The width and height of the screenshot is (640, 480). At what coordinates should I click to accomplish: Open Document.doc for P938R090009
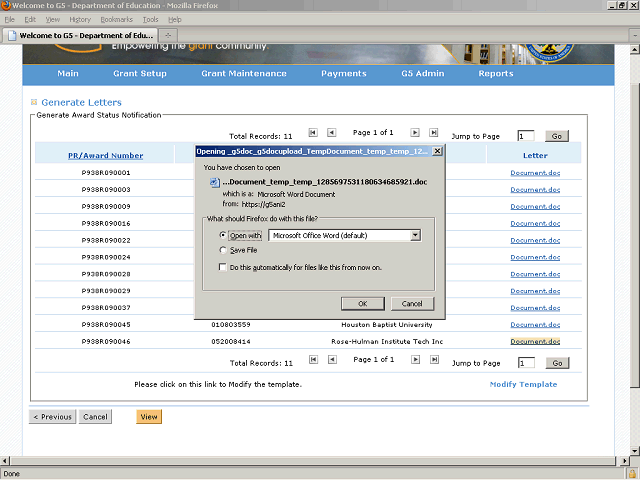click(x=535, y=207)
